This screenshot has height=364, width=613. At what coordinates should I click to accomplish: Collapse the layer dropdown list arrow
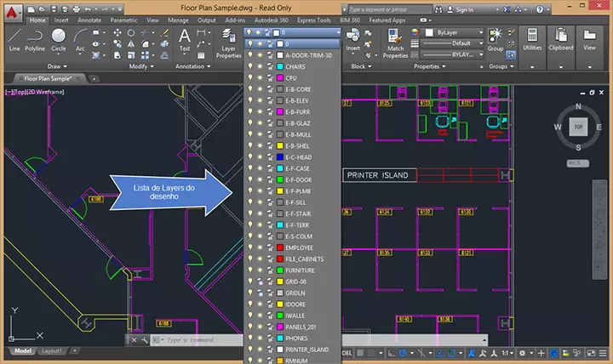coord(336,33)
